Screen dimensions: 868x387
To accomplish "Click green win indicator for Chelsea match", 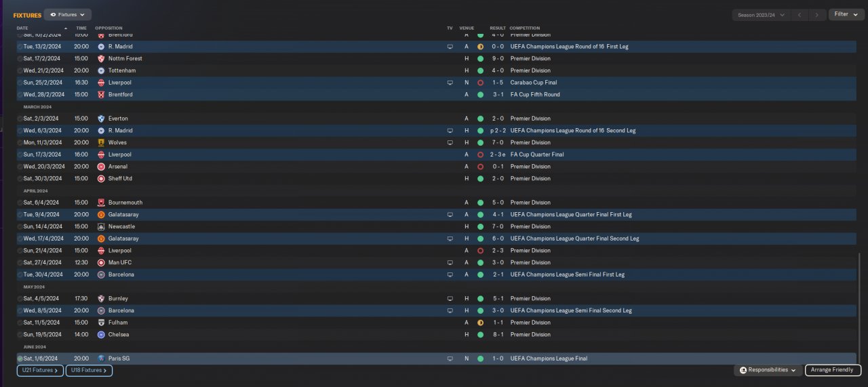I will pos(480,335).
